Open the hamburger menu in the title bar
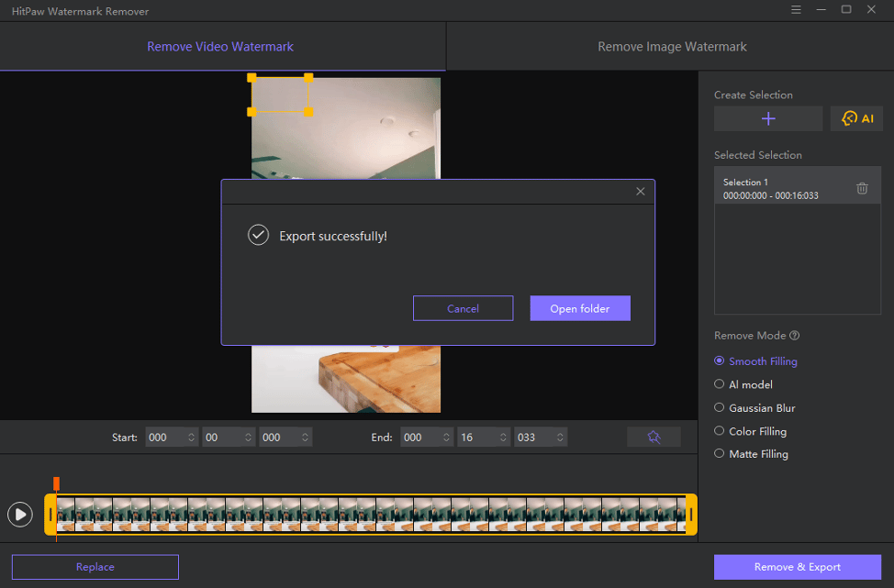 796,9
